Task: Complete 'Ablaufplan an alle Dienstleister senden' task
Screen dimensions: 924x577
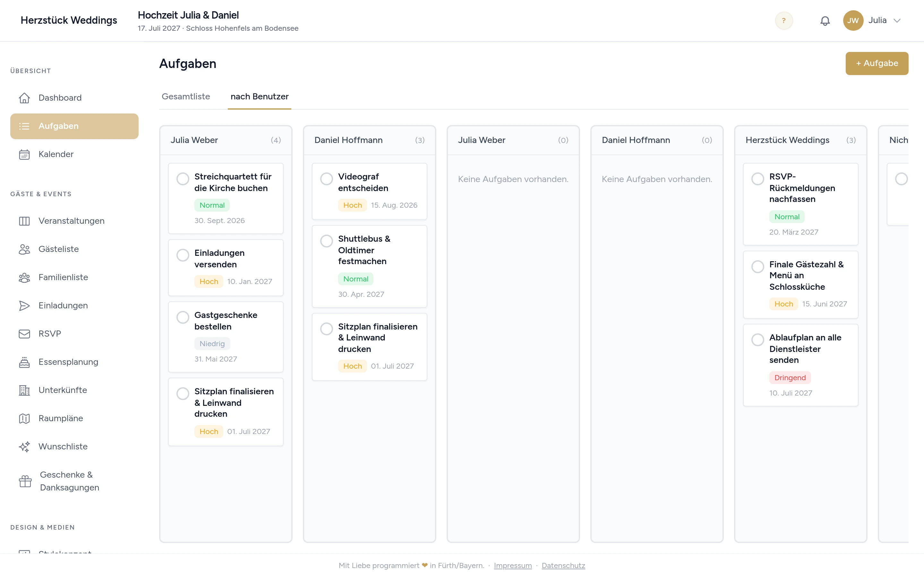Action: click(757, 340)
